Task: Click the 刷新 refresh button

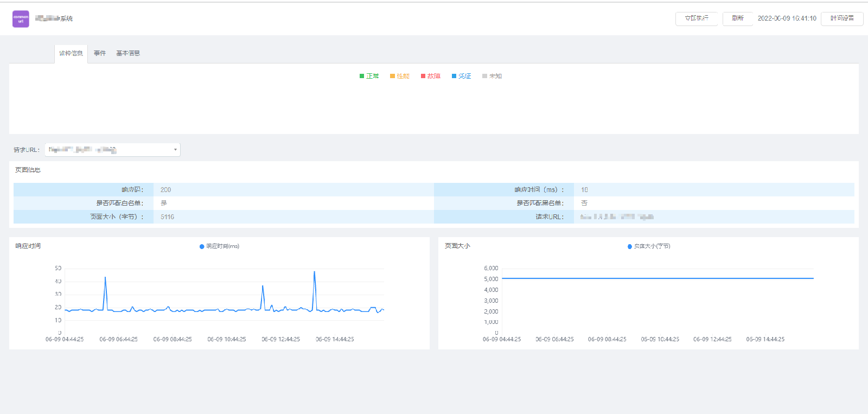Action: (738, 18)
